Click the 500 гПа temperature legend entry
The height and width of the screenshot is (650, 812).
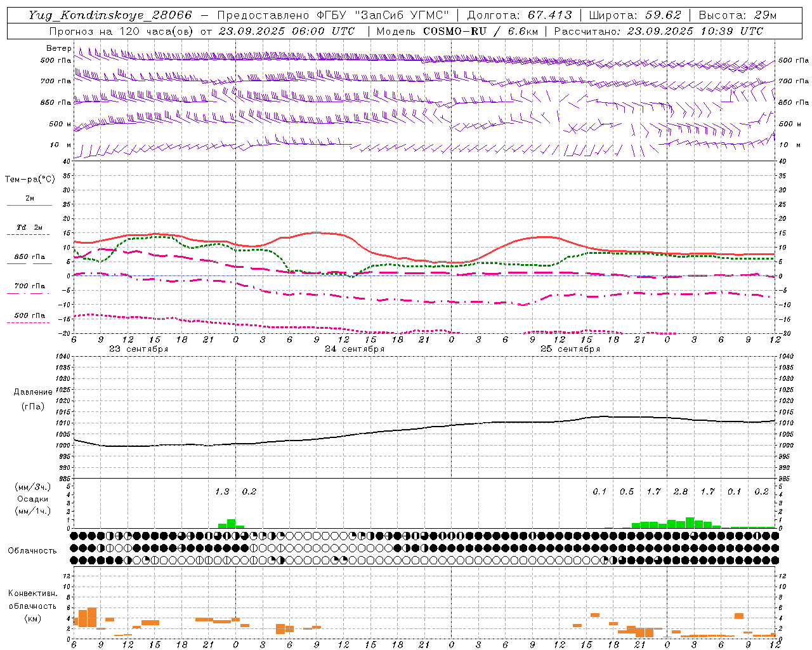click(30, 315)
